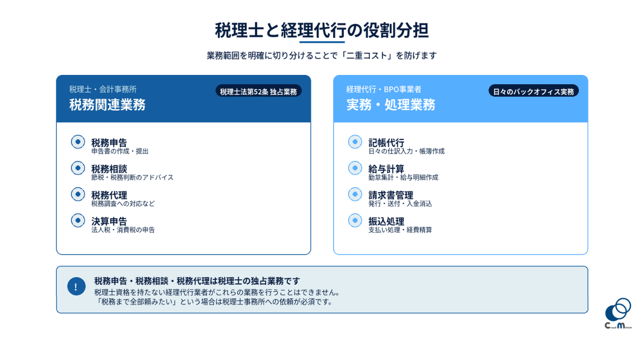This screenshot has height=337, width=644.
Task: Click the 振込処理 item title
Action: point(386,220)
